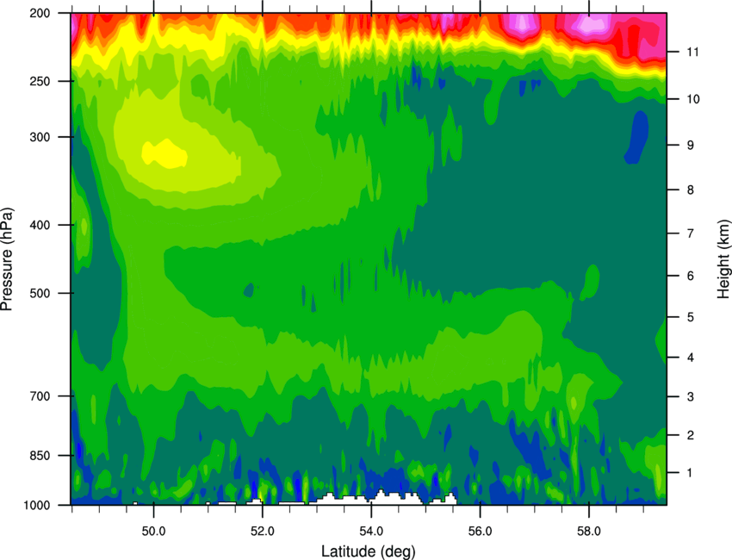Screen dimensions: 732x560
Task: Click the 4 km height label
Action: pyautogui.click(x=690, y=358)
